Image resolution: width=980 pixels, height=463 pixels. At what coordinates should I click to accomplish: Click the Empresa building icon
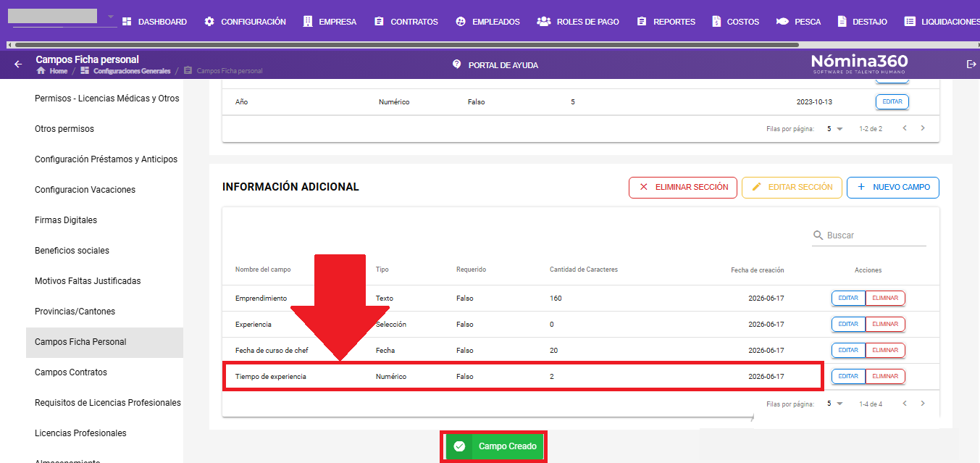308,22
